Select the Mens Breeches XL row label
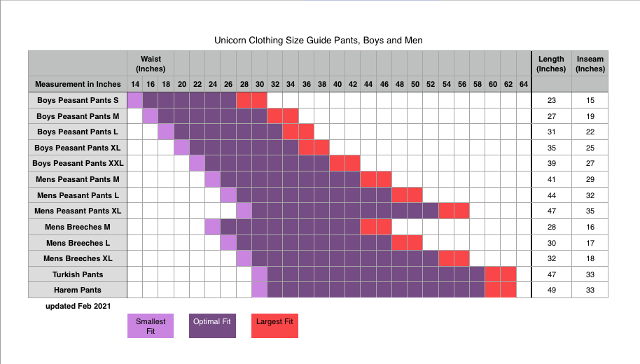Image resolution: width=640 pixels, height=364 pixels. (77, 258)
